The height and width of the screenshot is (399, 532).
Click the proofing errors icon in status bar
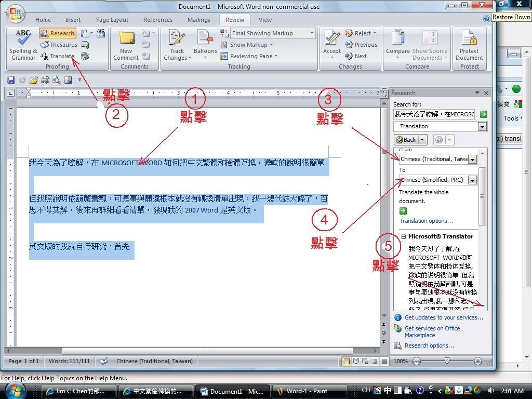[x=104, y=361]
